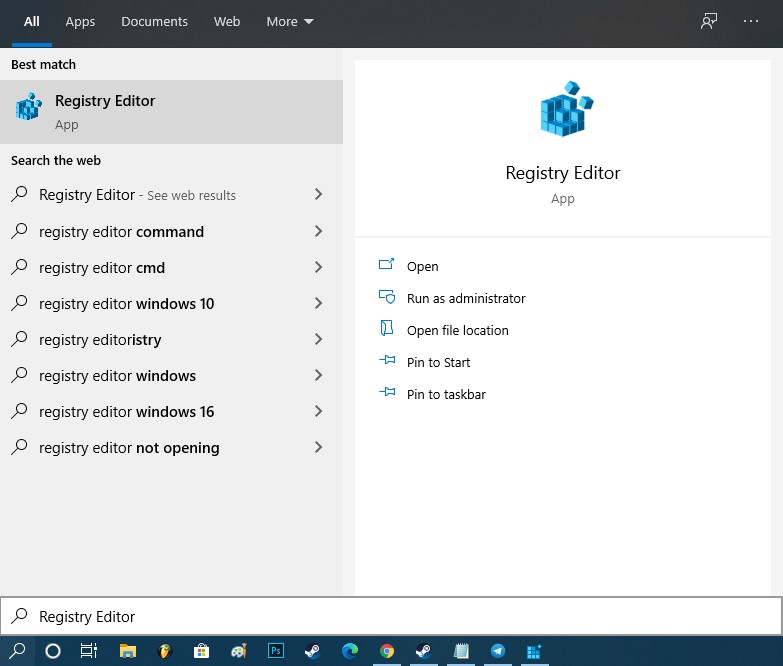The image size is (783, 666).
Task: Click the Open file location folder icon
Action: pos(387,329)
